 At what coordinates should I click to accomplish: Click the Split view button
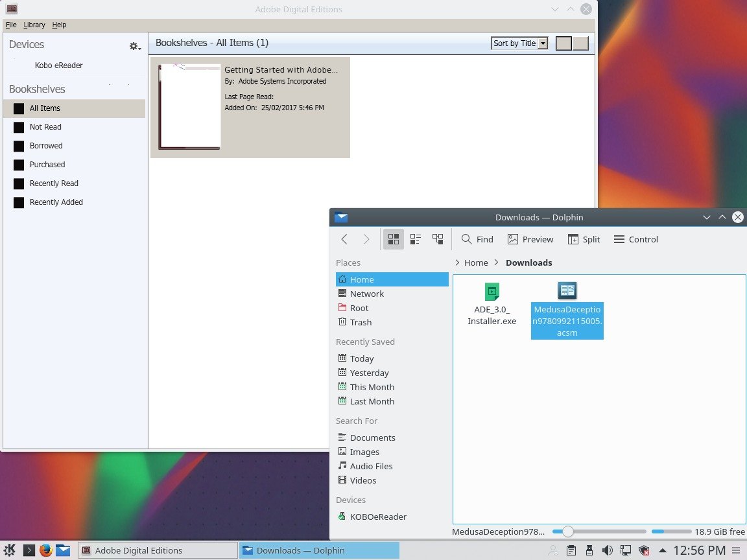click(x=584, y=239)
